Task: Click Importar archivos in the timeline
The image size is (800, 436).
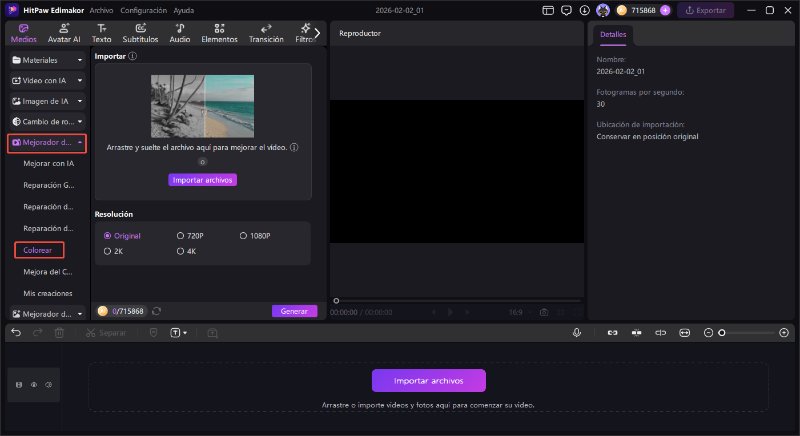Action: click(429, 381)
